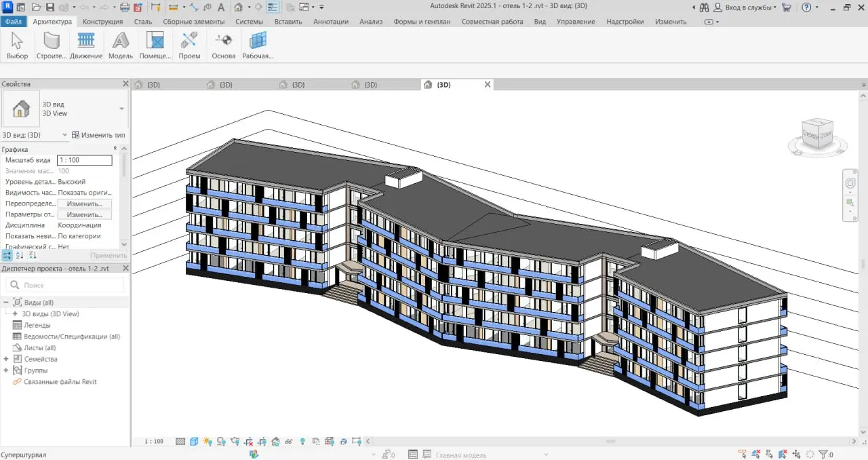868x460 pixels.
Task: Click the Поиск search field in Project Browser
Action: pyautogui.click(x=64, y=284)
